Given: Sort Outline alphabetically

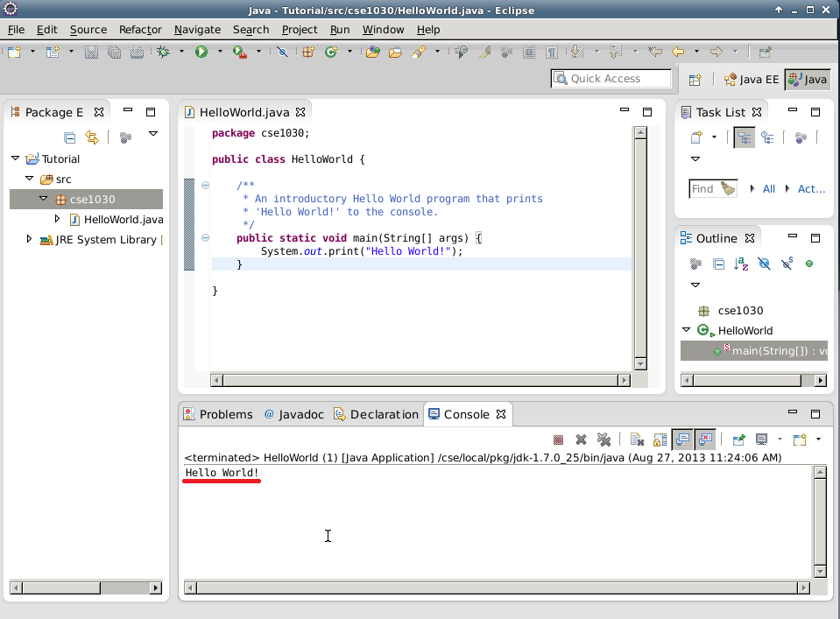Looking at the screenshot, I should (x=741, y=264).
